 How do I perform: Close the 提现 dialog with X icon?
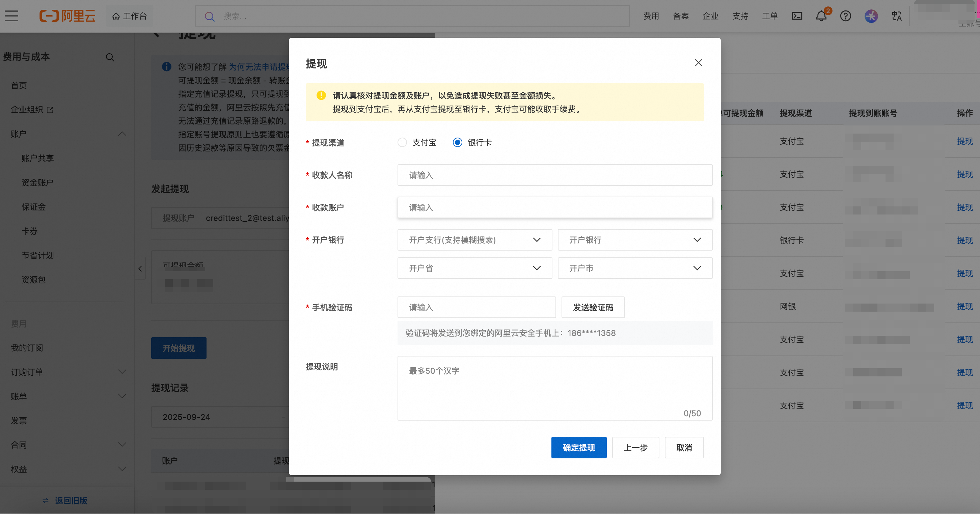pyautogui.click(x=698, y=63)
